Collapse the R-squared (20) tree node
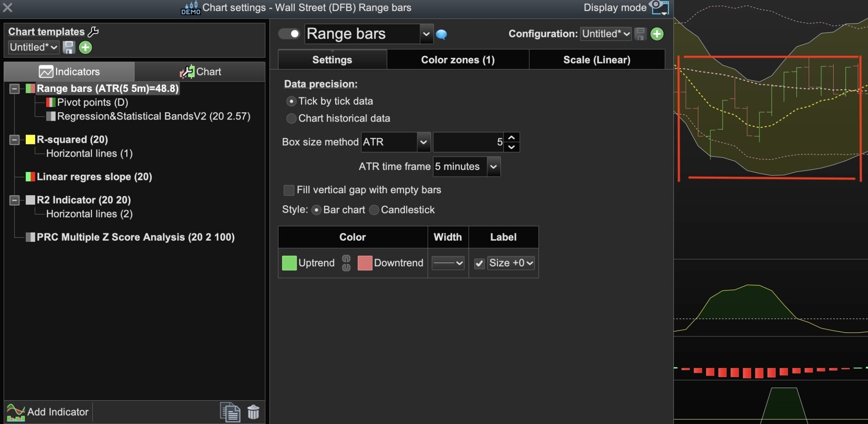Image resolution: width=868 pixels, height=424 pixels. point(14,140)
